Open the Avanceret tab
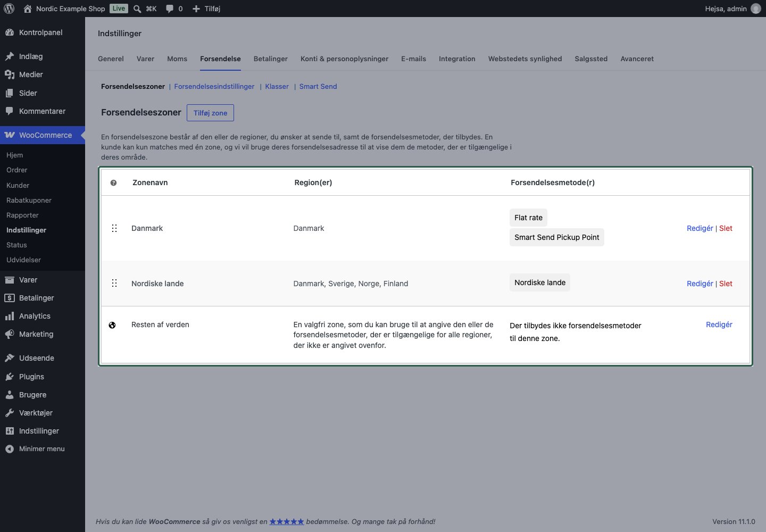Screen dimensions: 766x532 (637, 59)
